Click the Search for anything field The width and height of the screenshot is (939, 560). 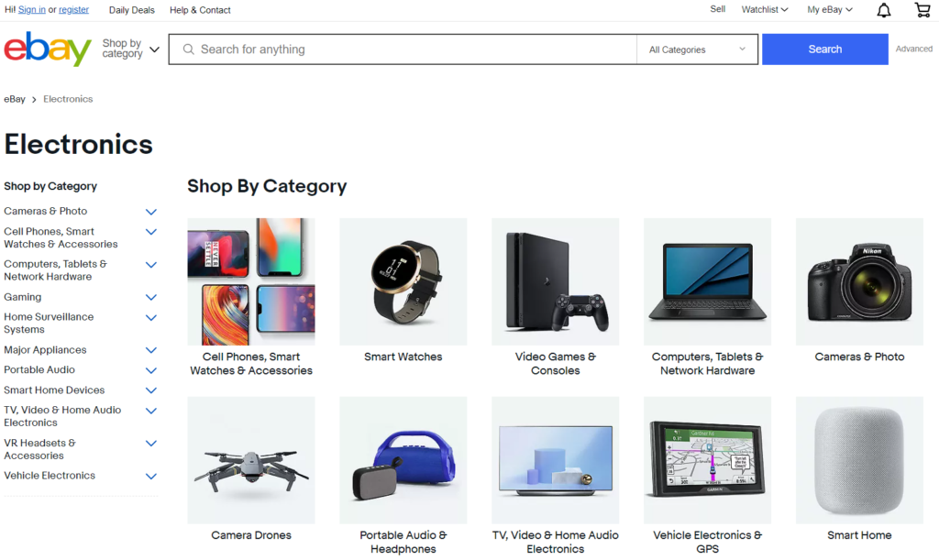click(x=403, y=49)
